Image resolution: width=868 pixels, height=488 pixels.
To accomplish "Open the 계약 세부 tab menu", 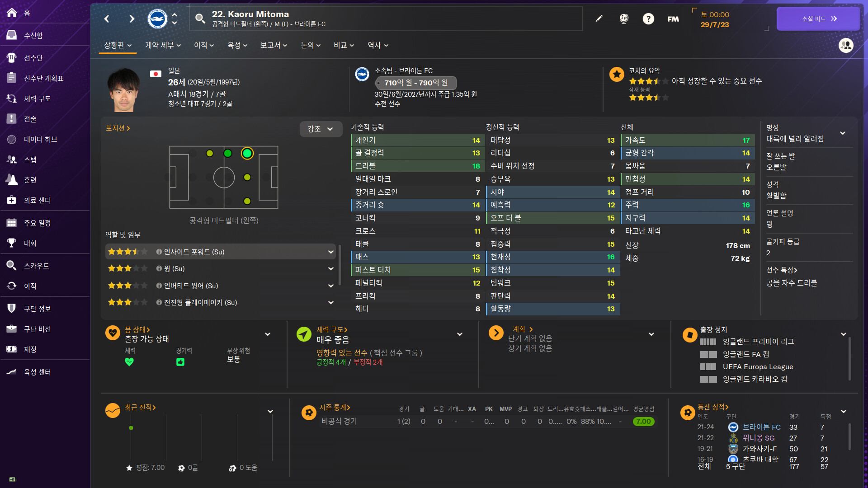I will [x=163, y=45].
